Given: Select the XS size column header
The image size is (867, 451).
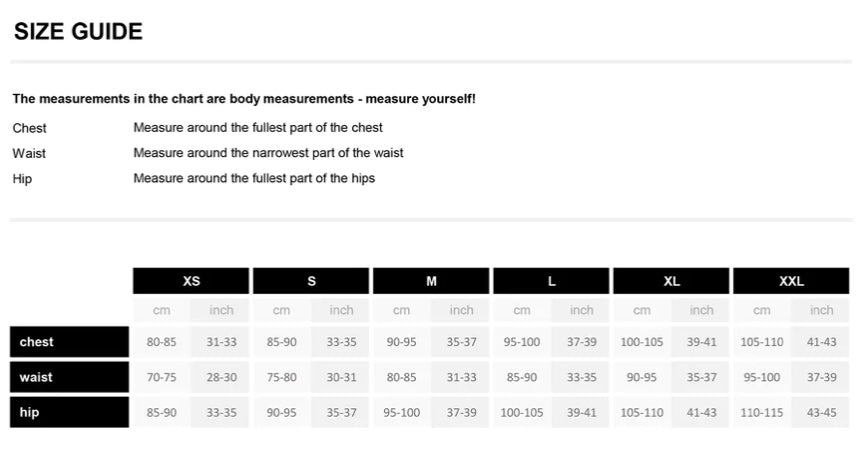Looking at the screenshot, I should (191, 281).
